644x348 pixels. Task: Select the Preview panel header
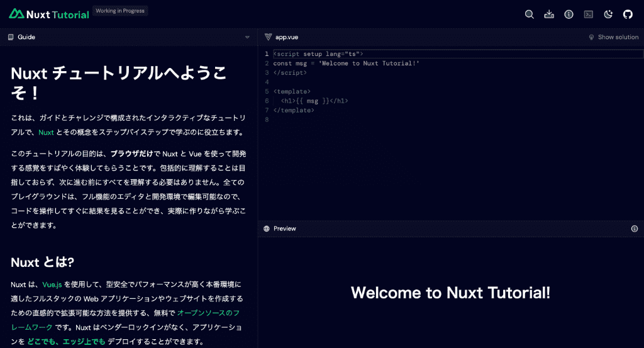pos(285,228)
